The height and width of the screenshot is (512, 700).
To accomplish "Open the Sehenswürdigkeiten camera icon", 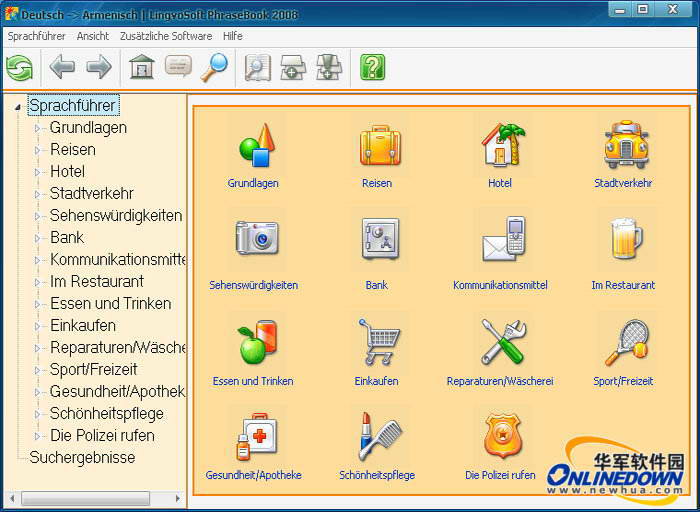I will point(257,238).
